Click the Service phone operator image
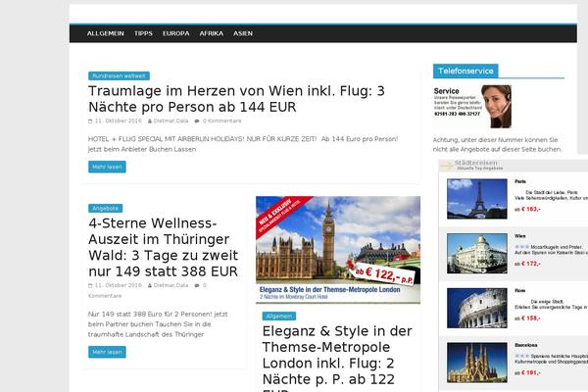Screen dimensions: 588x392 point(472,107)
